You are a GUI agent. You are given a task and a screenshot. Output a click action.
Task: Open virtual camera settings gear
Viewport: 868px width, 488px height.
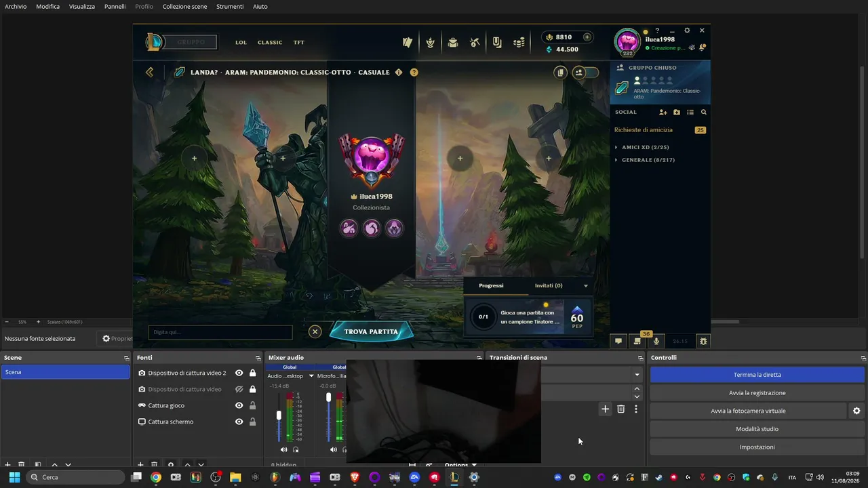pyautogui.click(x=856, y=411)
